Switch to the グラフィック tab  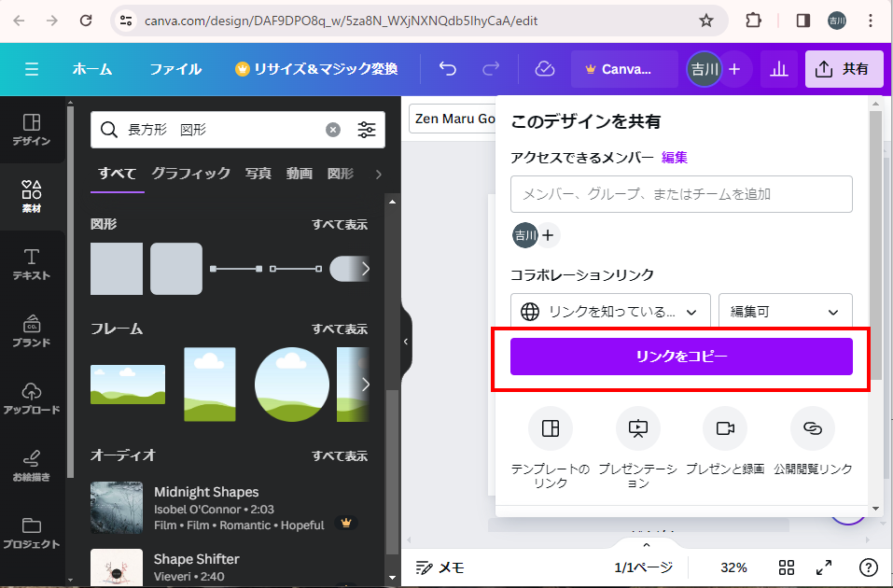click(190, 174)
